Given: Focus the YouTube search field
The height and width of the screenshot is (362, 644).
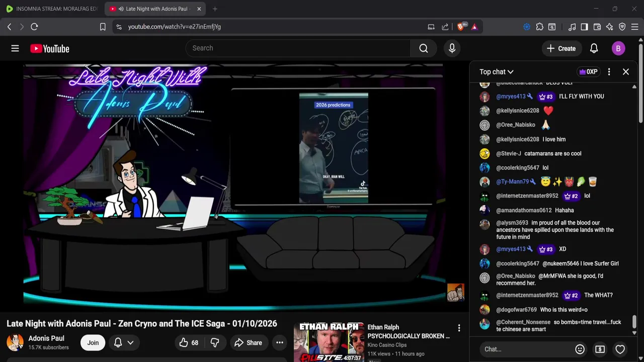Looking at the screenshot, I should pos(298,48).
